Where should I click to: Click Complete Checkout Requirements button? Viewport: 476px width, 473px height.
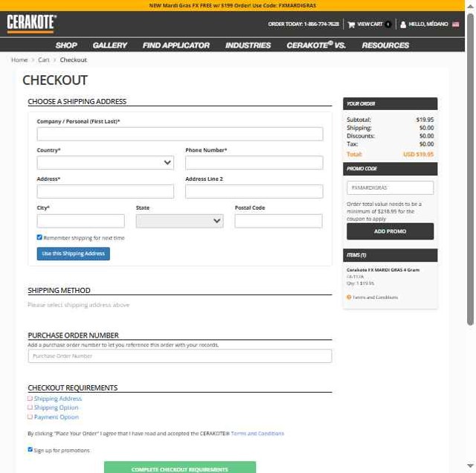click(x=180, y=468)
